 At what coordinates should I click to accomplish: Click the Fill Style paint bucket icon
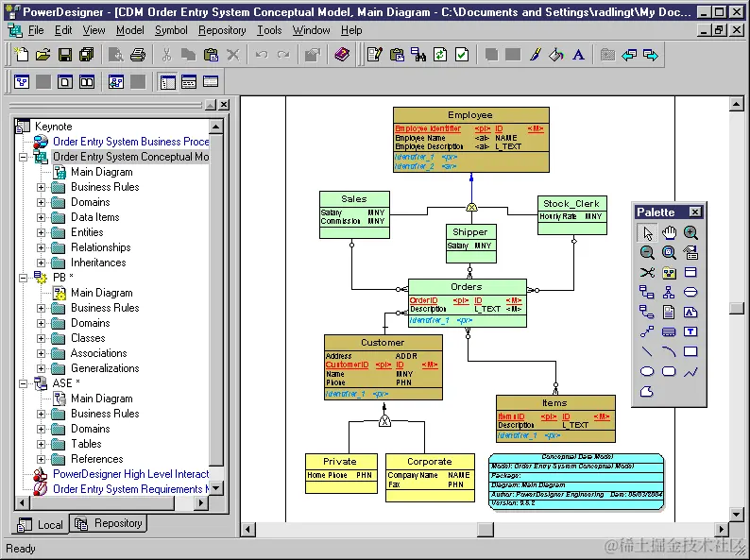(x=556, y=55)
